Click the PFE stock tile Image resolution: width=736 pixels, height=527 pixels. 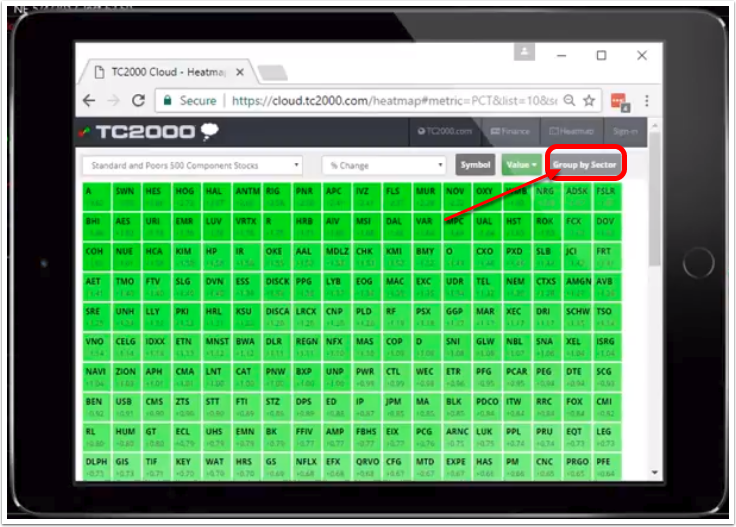tap(607, 467)
